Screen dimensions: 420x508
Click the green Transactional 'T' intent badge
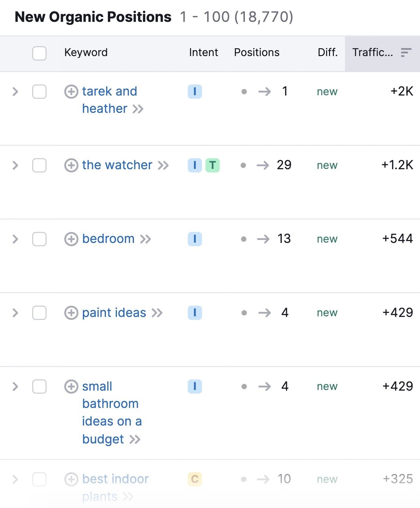[213, 165]
